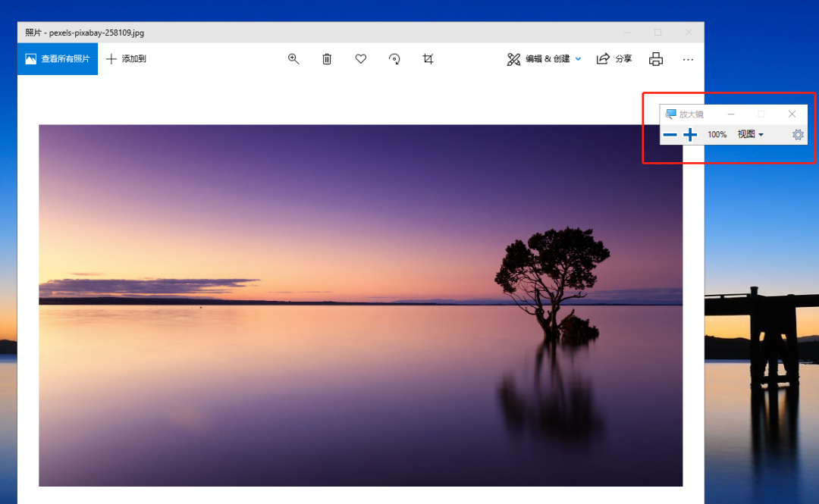The height and width of the screenshot is (504, 819).
Task: Close the Magnifier window
Action: point(792,114)
